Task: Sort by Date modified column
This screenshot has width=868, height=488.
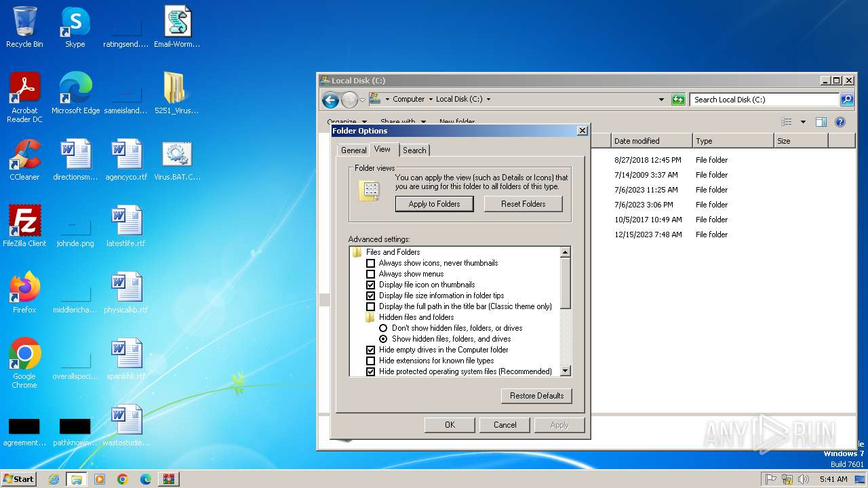Action: pyautogui.click(x=652, y=141)
